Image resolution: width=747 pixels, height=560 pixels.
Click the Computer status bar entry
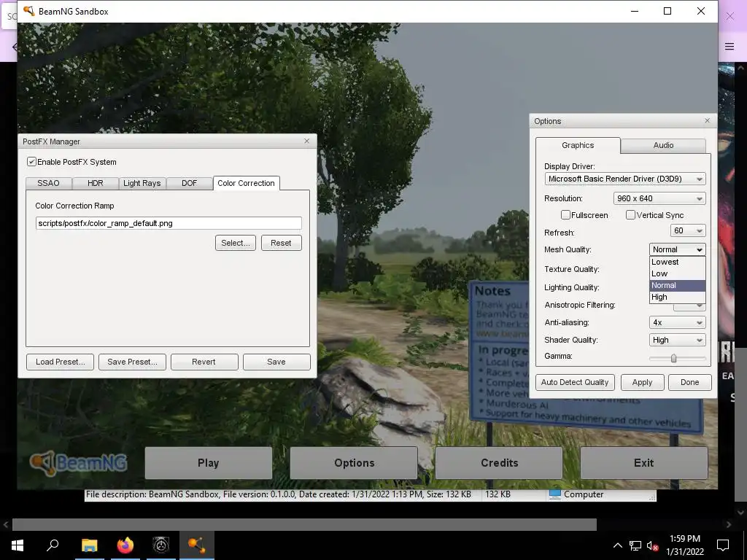pos(576,494)
